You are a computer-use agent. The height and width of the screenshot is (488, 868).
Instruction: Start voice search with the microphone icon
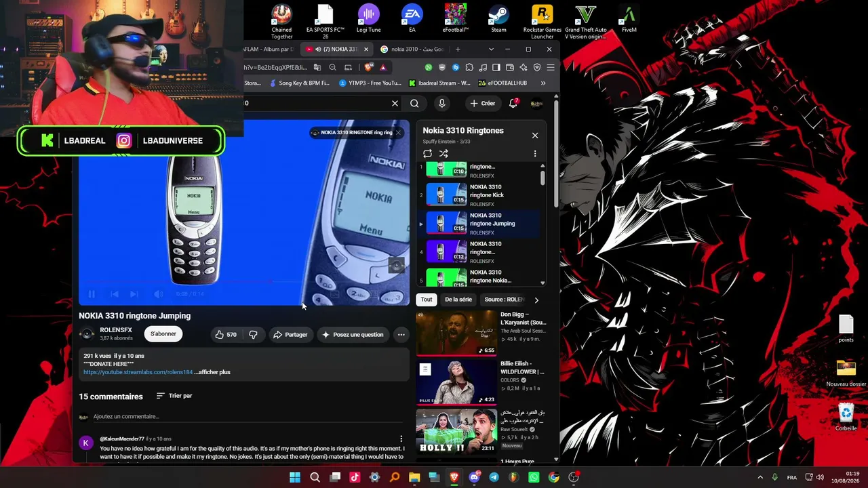[x=441, y=104]
